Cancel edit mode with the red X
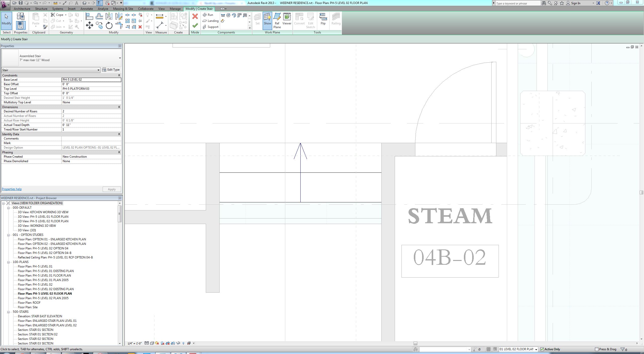Image resolution: width=644 pixels, height=354 pixels. coord(195,17)
